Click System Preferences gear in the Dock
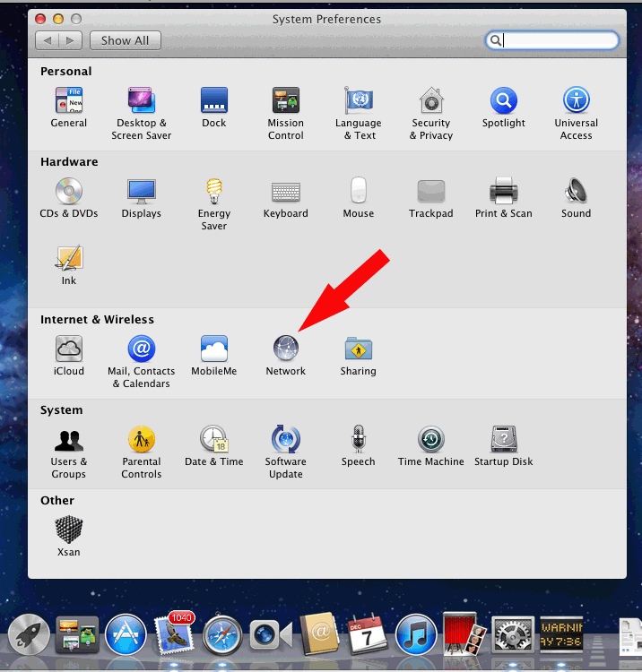The width and height of the screenshot is (642, 672). coord(513,635)
